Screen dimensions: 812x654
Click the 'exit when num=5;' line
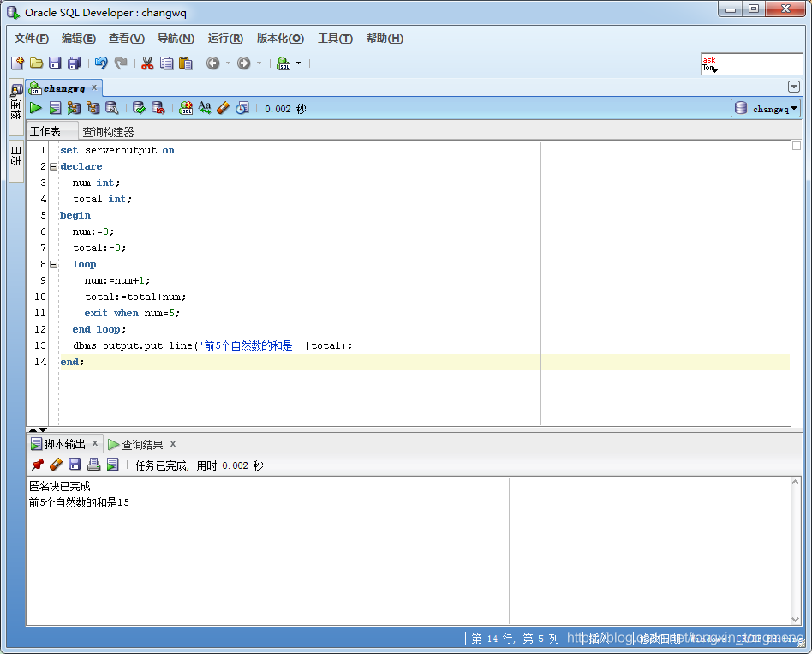[x=132, y=313]
